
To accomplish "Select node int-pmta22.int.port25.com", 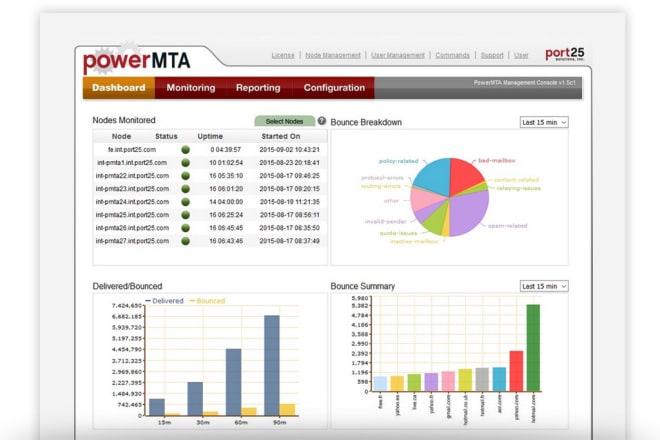I will point(132,176).
